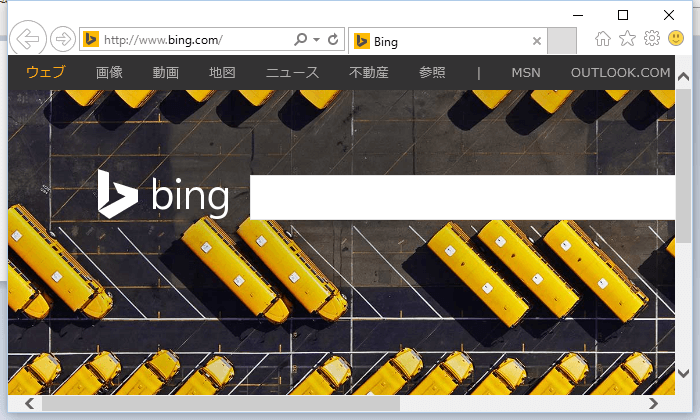This screenshot has height=420, width=700.
Task: Click the vertical scrollbar down arrow
Action: [683, 373]
